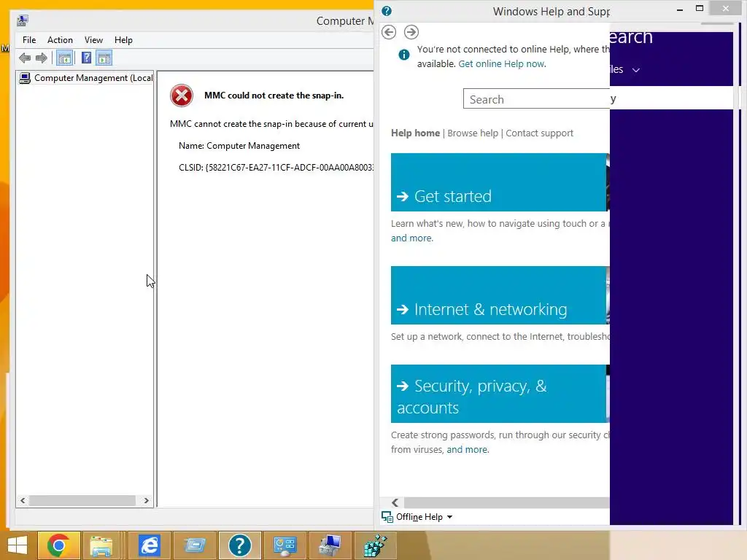Open the Help menu in Computer Management
The width and height of the screenshot is (747, 560).
coord(123,40)
